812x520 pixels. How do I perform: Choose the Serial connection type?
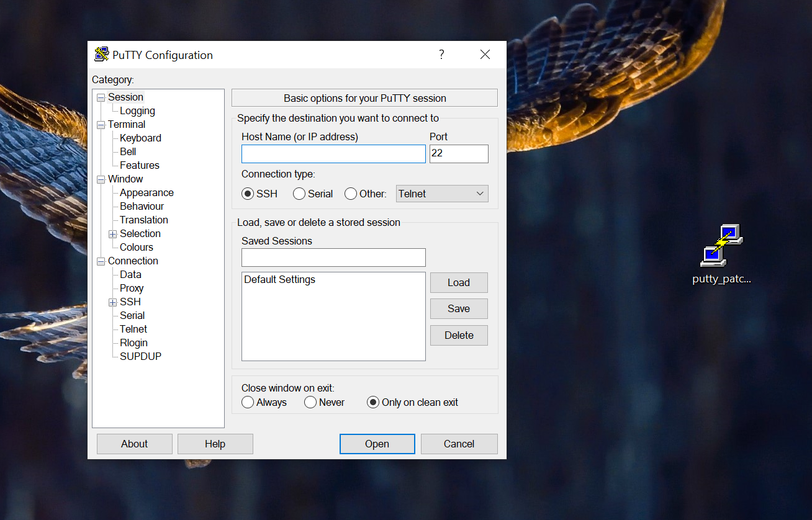[x=299, y=194]
